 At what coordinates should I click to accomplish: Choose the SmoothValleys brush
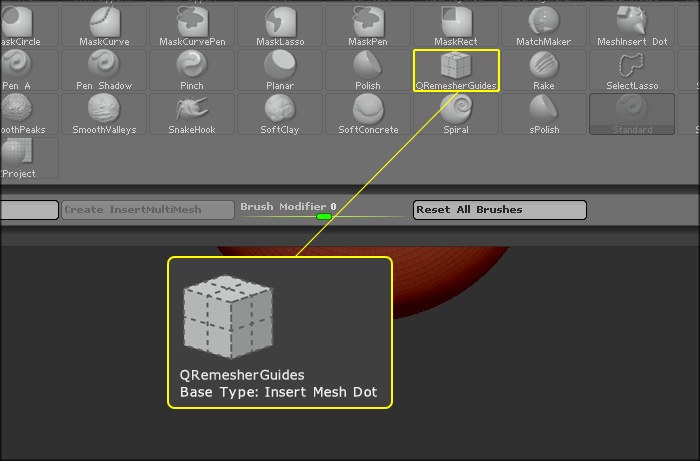[104, 114]
